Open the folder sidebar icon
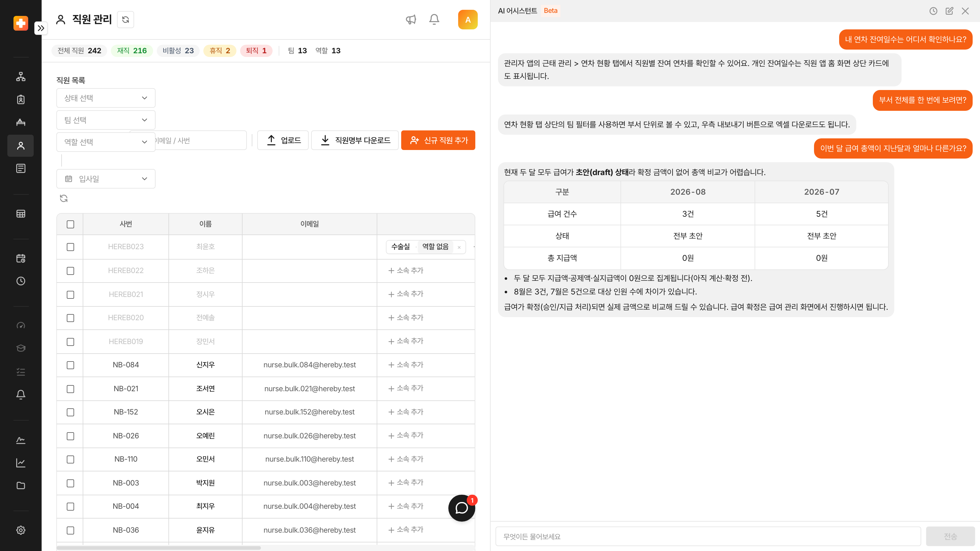 point(21,485)
